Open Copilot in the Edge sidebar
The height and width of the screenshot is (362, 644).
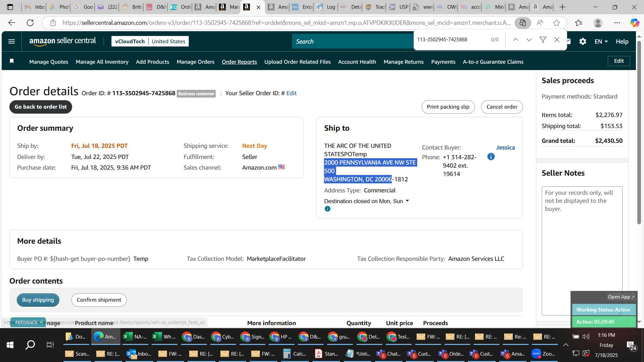[x=634, y=22]
